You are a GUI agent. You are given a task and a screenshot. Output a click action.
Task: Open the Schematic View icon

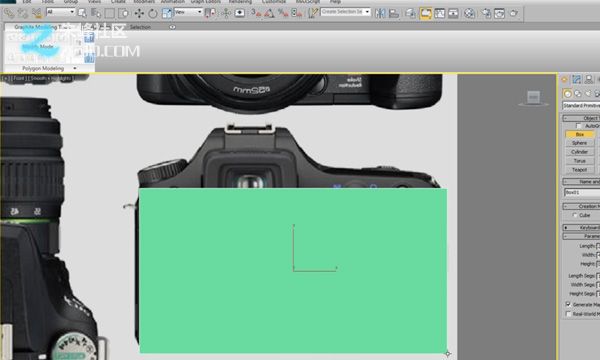[453, 14]
